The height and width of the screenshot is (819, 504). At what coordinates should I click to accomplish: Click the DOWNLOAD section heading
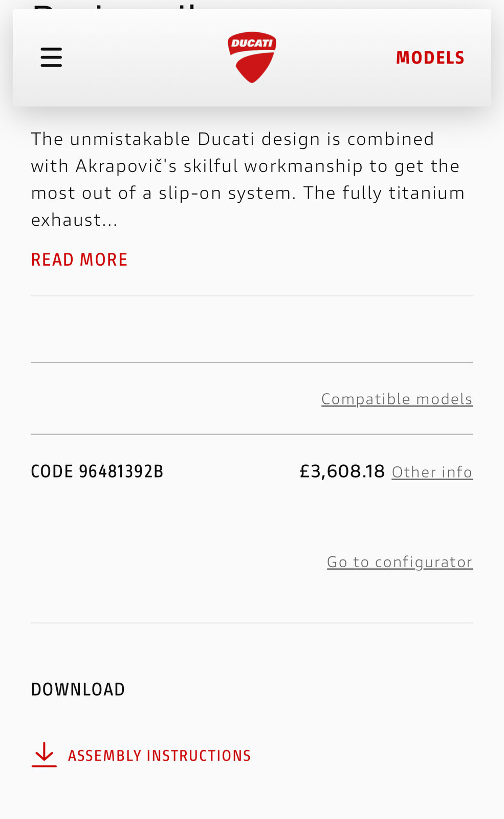78,689
